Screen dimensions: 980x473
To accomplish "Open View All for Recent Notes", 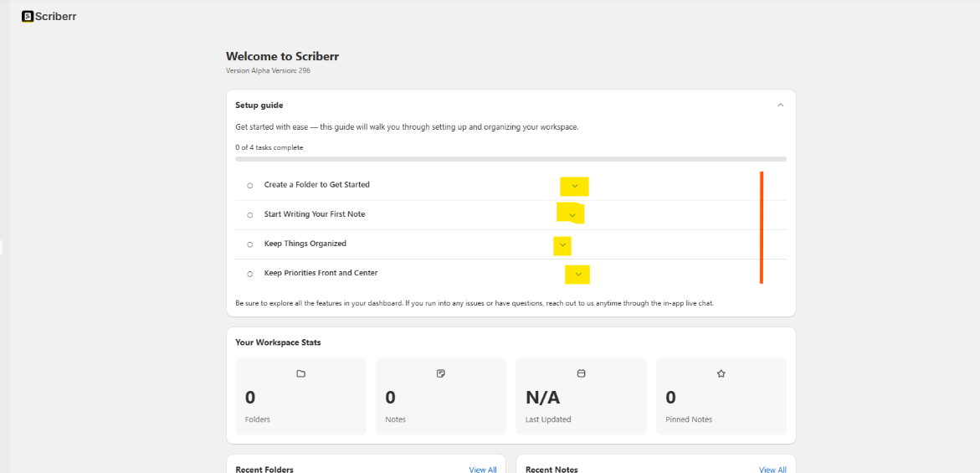I will click(772, 470).
